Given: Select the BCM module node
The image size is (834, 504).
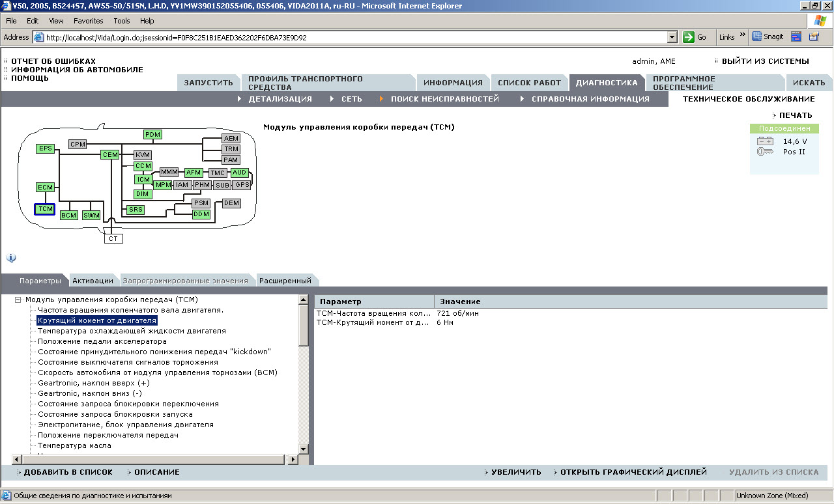Looking at the screenshot, I should (x=68, y=215).
